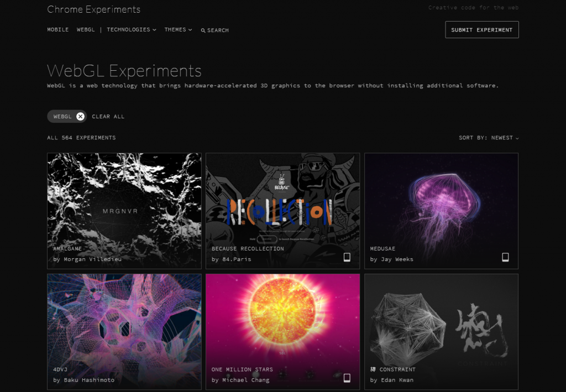566x392 pixels.
Task: Click the search magnifier icon
Action: pyautogui.click(x=203, y=30)
